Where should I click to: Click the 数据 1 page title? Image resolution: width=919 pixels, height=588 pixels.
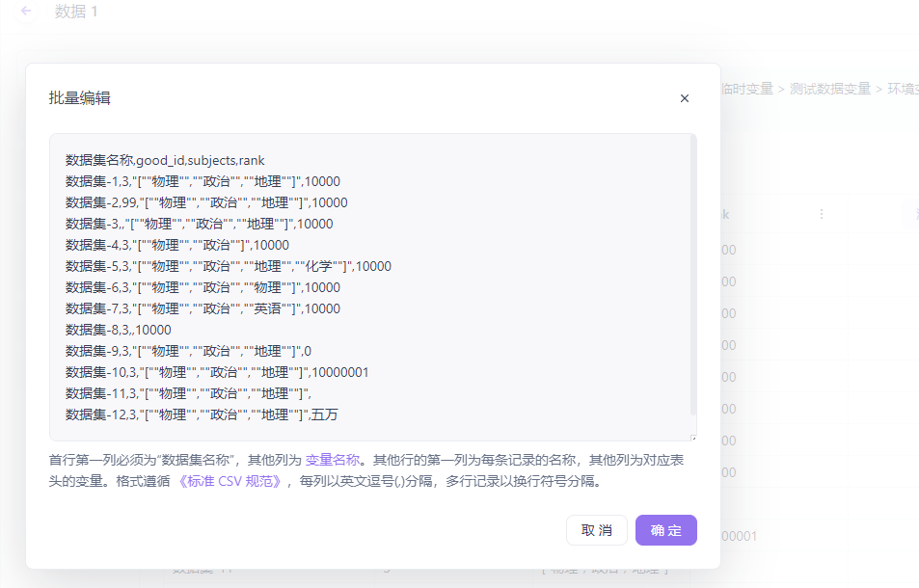[x=76, y=12]
